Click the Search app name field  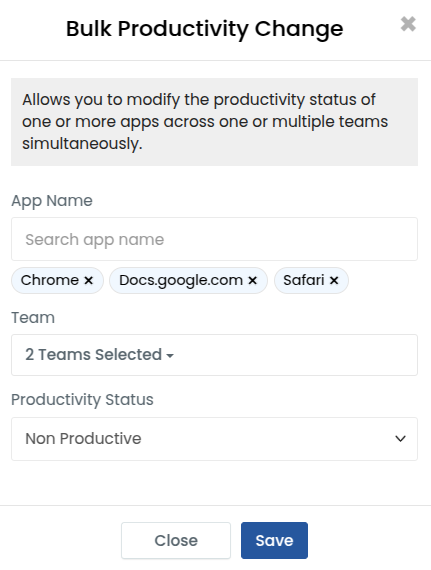pyautogui.click(x=214, y=239)
